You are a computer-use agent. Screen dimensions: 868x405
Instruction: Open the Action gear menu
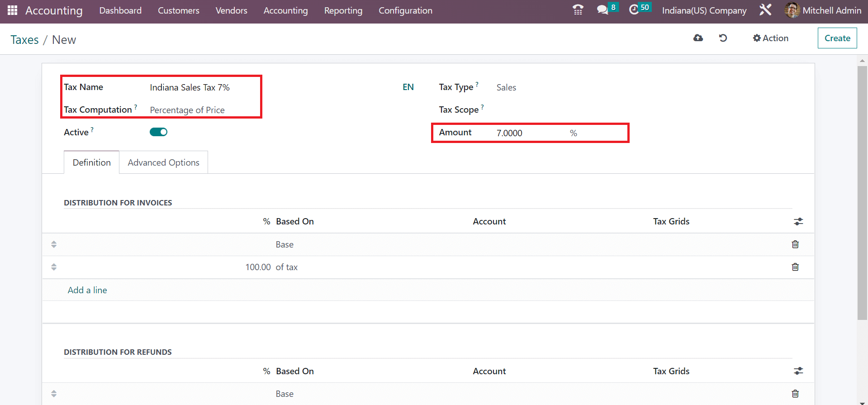pyautogui.click(x=770, y=38)
